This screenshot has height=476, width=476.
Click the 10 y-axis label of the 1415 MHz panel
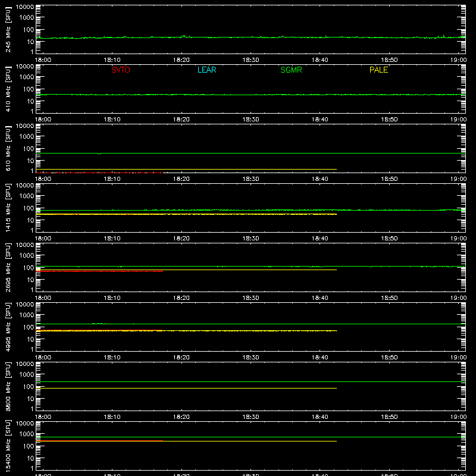click(30, 220)
